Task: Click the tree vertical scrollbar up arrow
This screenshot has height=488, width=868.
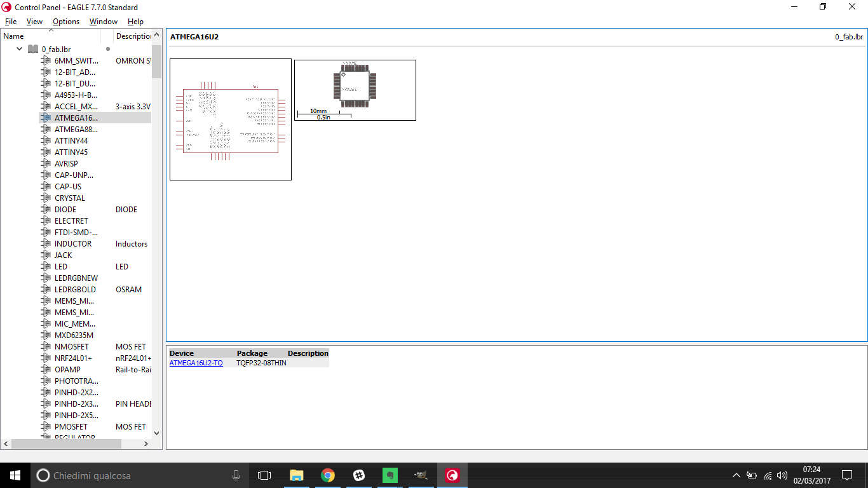Action: point(157,35)
